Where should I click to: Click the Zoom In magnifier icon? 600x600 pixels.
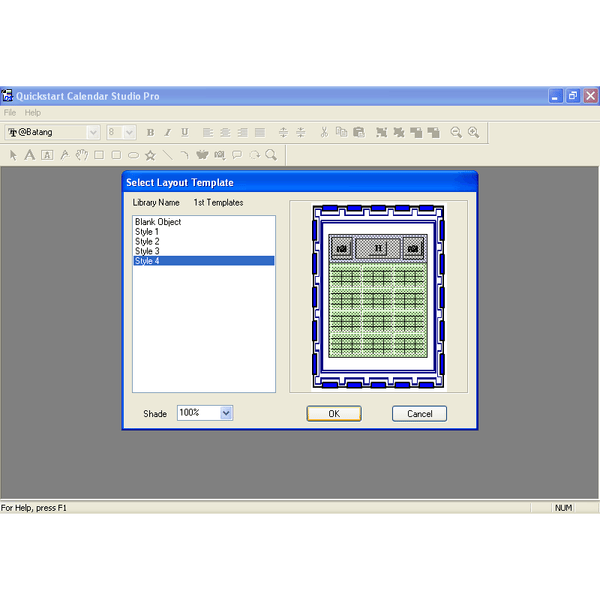point(473,132)
